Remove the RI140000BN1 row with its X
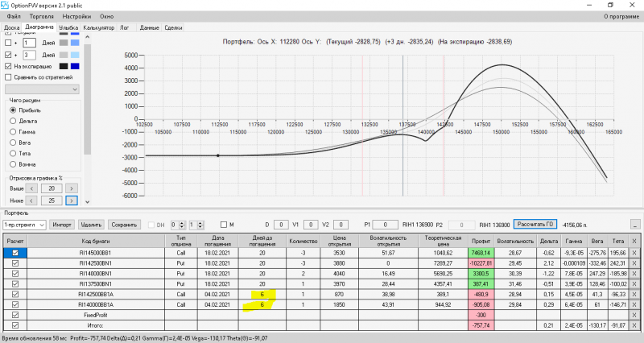The width and height of the screenshot is (644, 343). (x=634, y=274)
